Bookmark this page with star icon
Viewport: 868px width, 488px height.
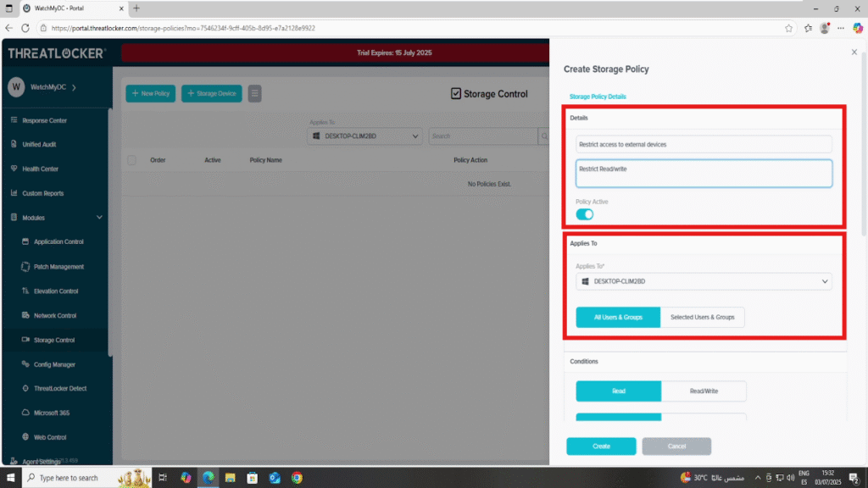pos(789,28)
